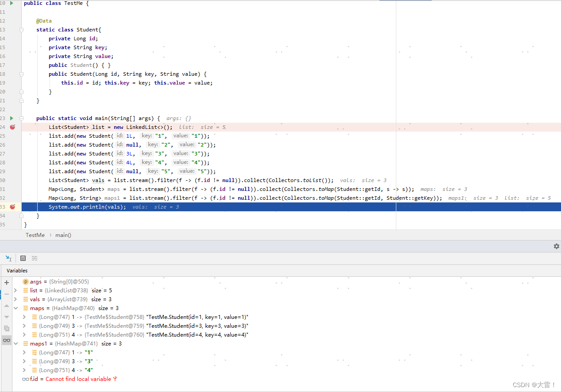Click the move-down arrow in watches toolbar

point(6,317)
